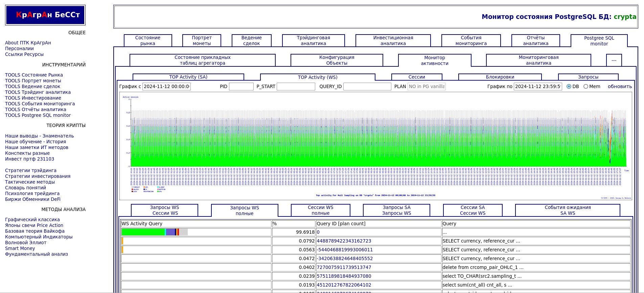Screen dimensions: 644x293
Task: Click the КрАгрАн БеССт logo
Action: 45,15
